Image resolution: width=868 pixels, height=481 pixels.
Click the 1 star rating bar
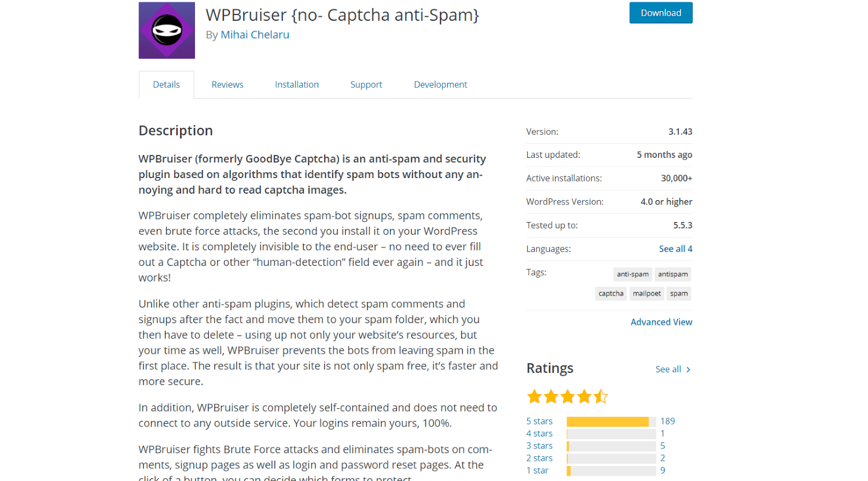(611, 471)
